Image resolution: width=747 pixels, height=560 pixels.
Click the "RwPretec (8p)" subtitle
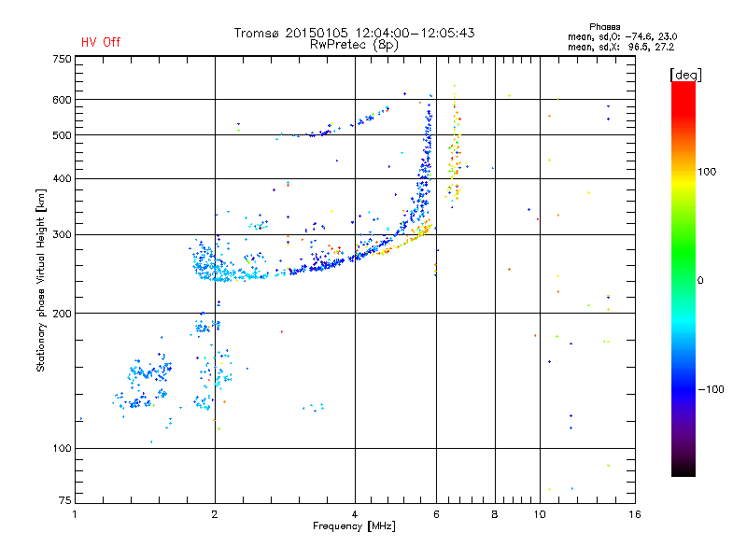(354, 45)
